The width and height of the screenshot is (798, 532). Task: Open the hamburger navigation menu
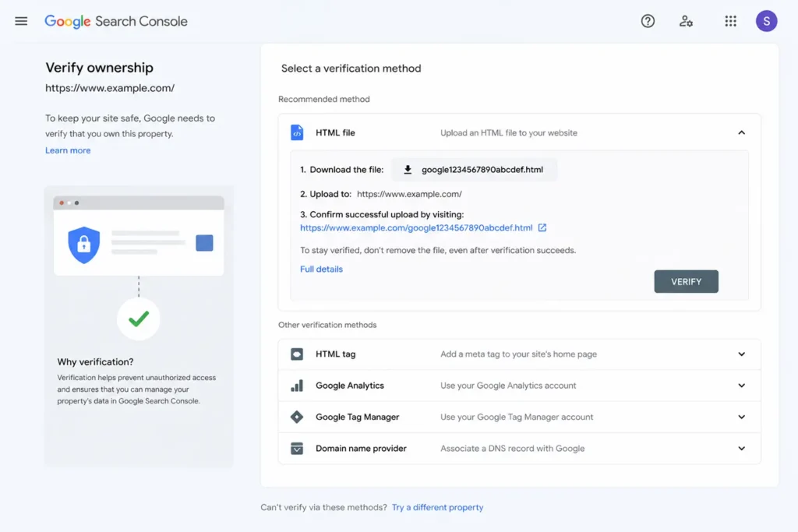(x=21, y=21)
